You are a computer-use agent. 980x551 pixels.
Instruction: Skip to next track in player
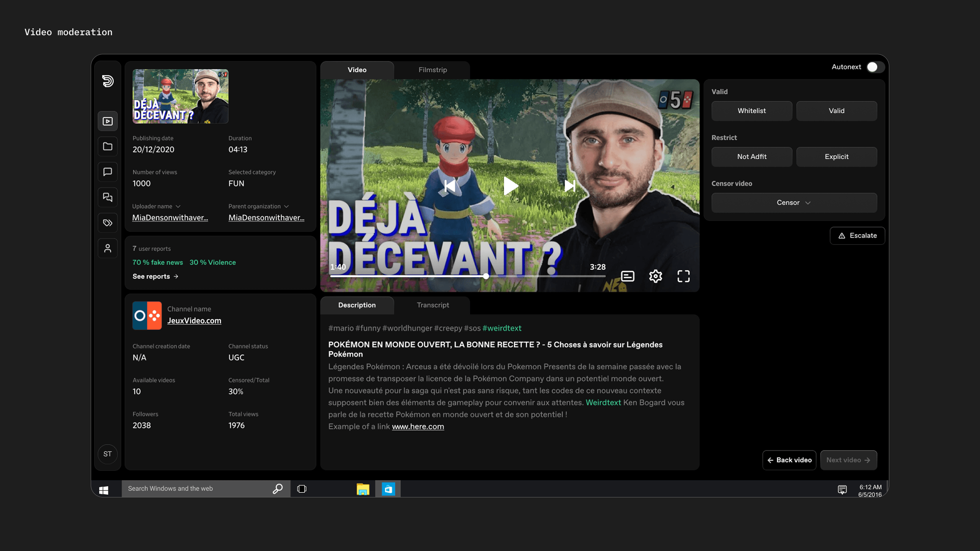coord(570,186)
